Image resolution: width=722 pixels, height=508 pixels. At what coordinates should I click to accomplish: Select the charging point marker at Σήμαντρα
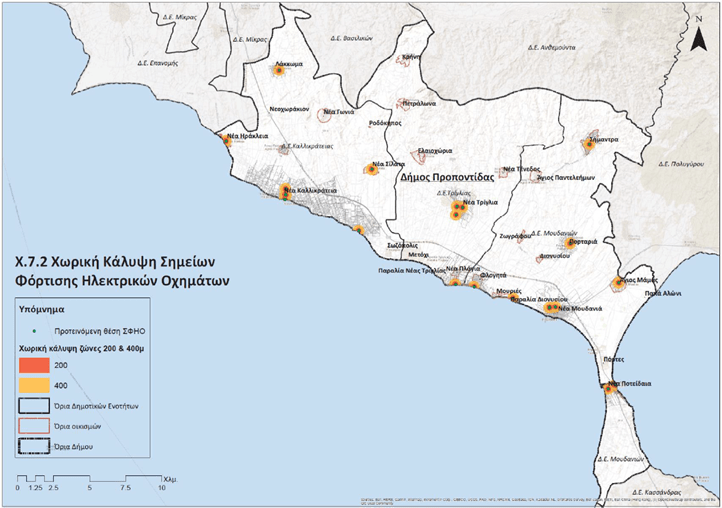[587, 146]
